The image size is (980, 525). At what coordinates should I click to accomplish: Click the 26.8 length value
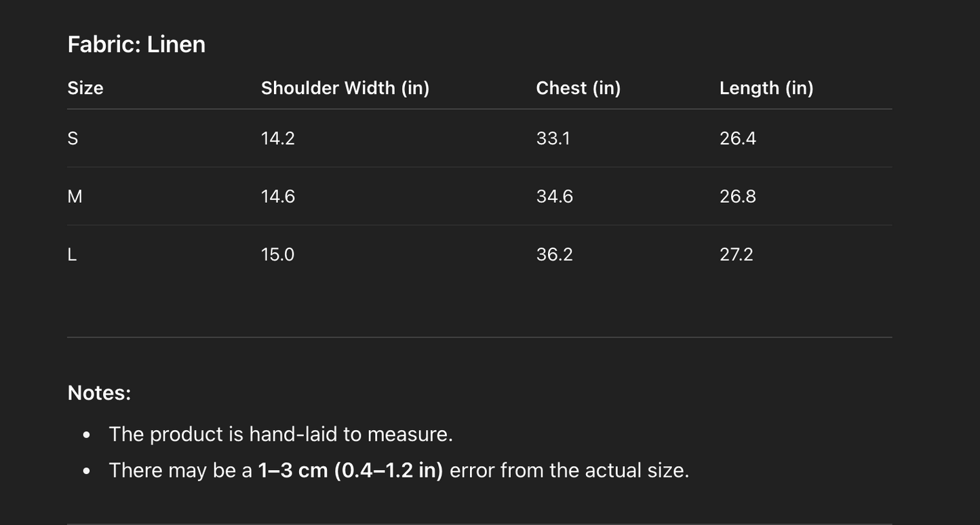point(737,197)
